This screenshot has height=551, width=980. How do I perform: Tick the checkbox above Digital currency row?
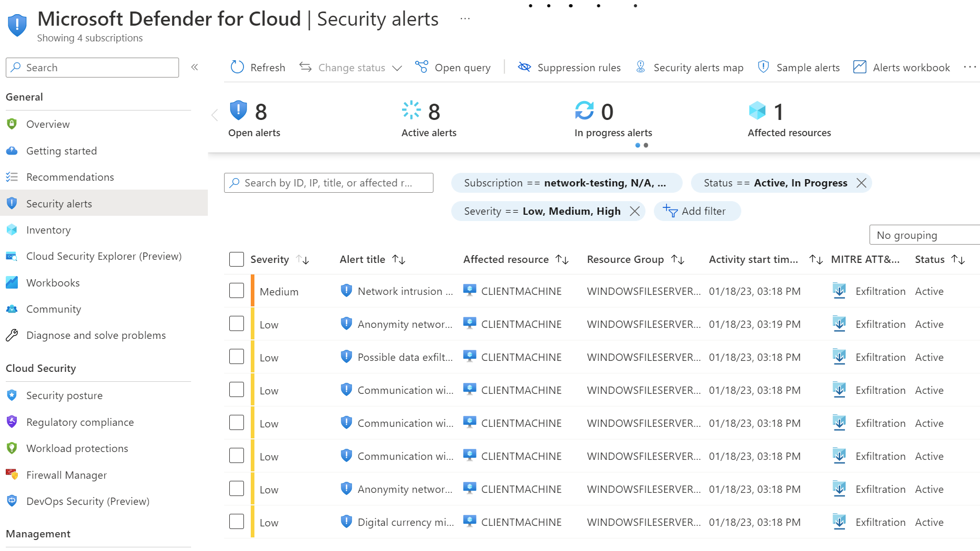237,489
